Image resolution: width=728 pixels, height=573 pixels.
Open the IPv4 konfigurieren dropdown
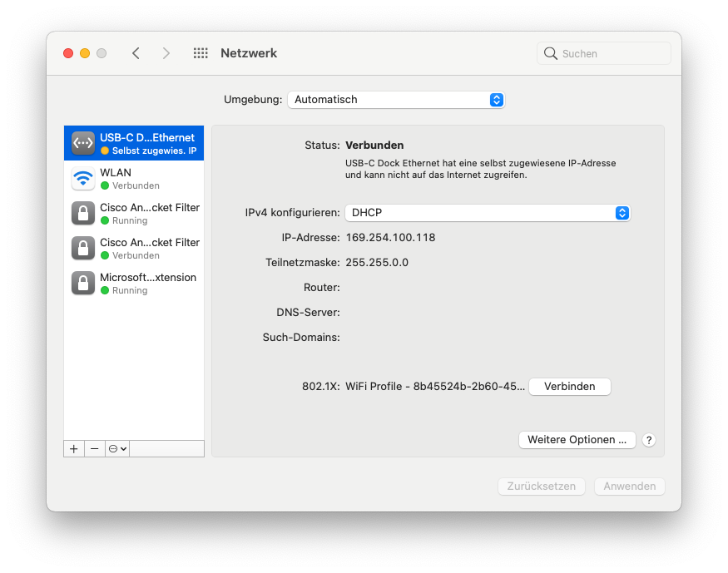(487, 213)
